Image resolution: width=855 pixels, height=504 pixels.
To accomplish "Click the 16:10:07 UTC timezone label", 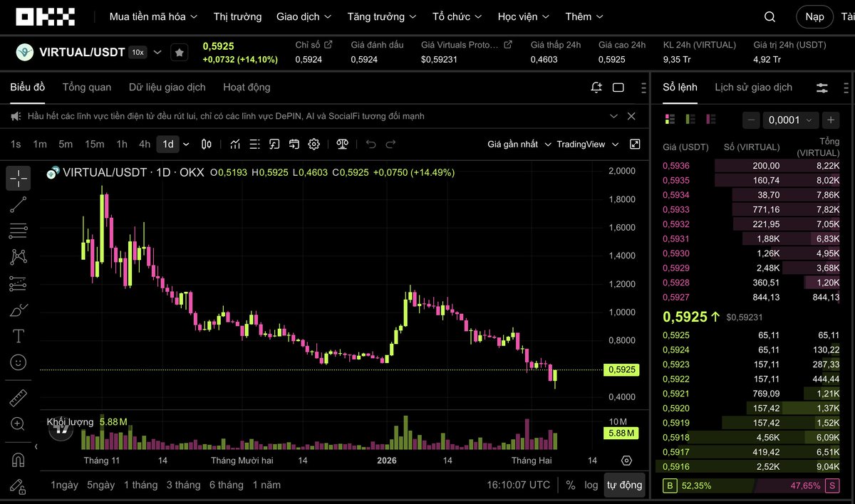I will (519, 485).
